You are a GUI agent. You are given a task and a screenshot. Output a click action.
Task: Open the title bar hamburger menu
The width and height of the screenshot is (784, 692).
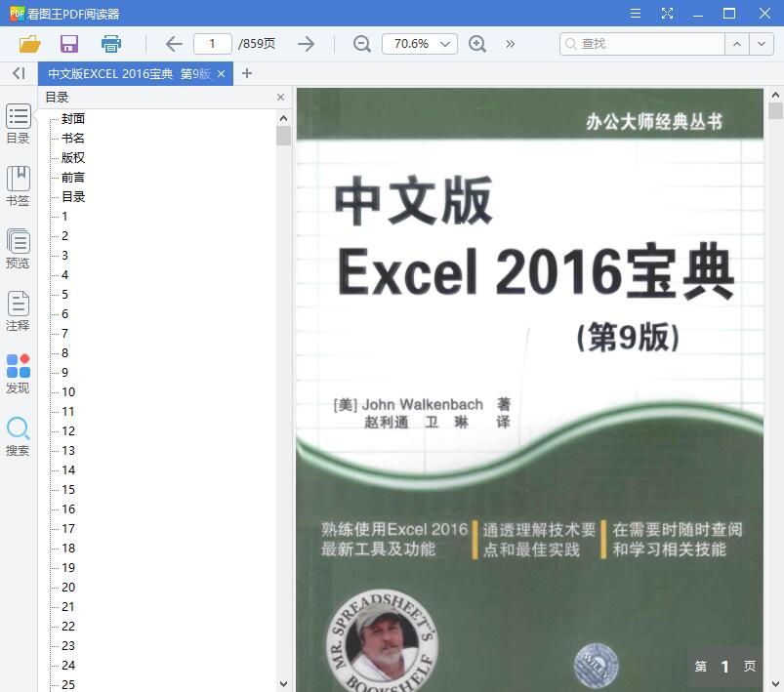click(636, 13)
